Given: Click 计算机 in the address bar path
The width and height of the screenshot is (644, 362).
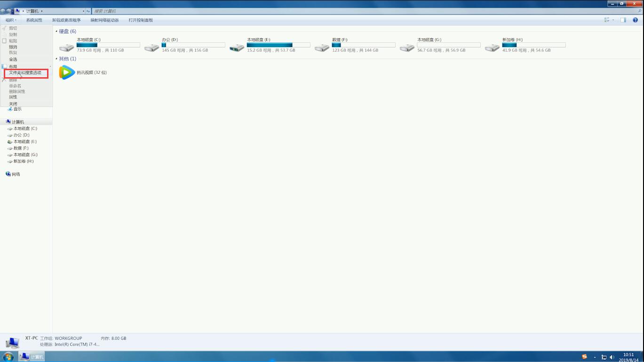Looking at the screenshot, I should coord(32,11).
